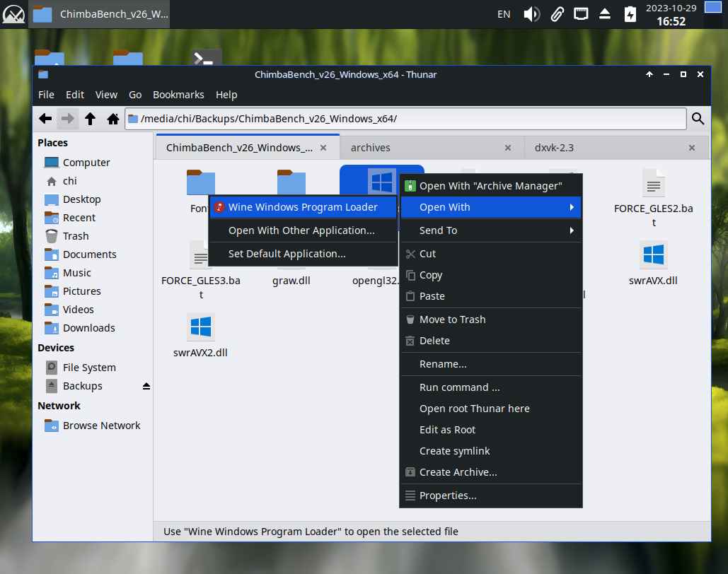This screenshot has width=728, height=574.
Task: Switch to the dxvk-2.3 tab
Action: tap(616, 148)
